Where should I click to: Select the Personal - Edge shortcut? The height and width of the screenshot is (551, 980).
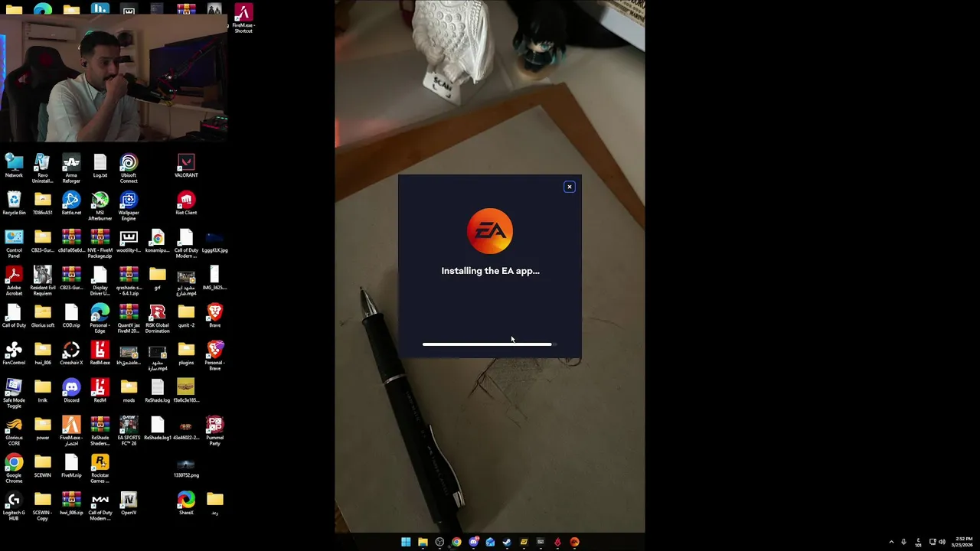tap(100, 318)
